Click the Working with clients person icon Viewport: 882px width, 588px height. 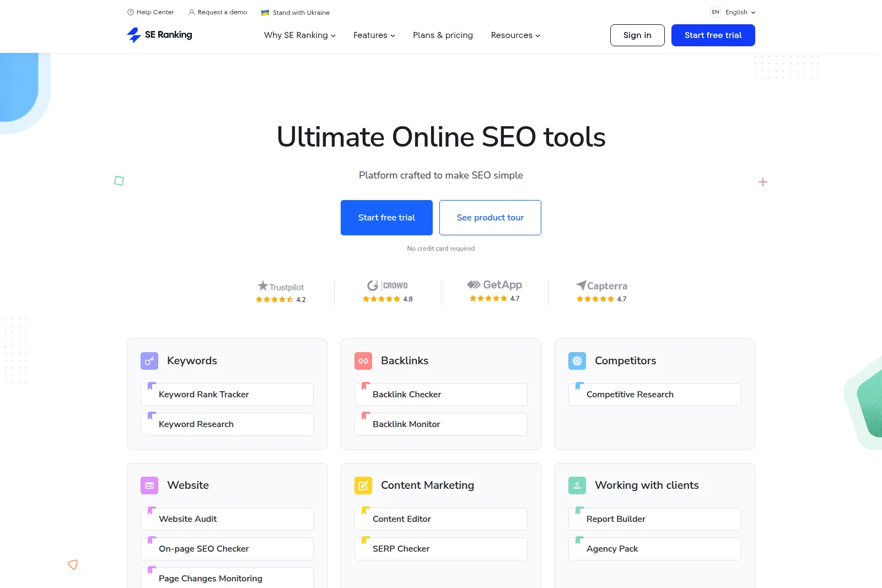click(x=577, y=485)
